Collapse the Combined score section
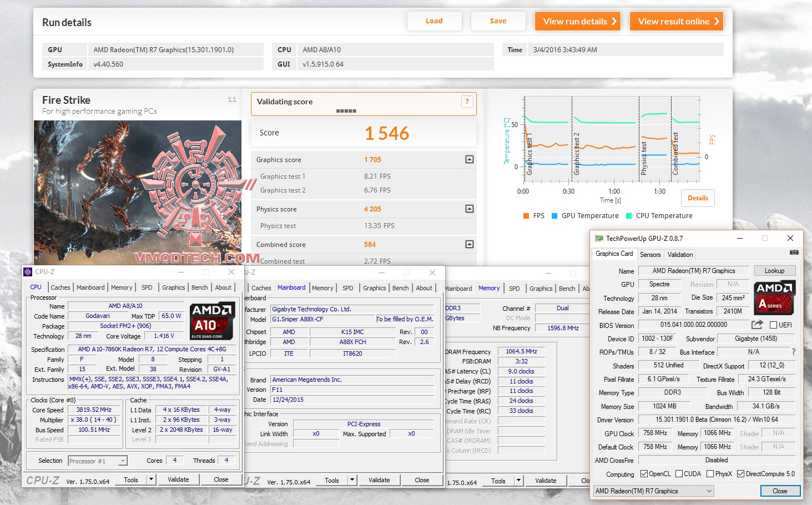Viewport: 812px width, 505px height. [x=470, y=245]
